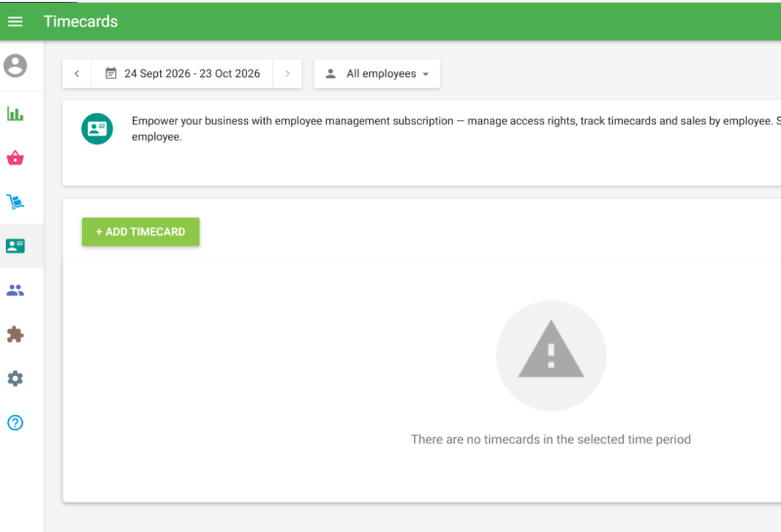Click the Timecards page title
The width and height of the screenshot is (781, 532).
[81, 21]
